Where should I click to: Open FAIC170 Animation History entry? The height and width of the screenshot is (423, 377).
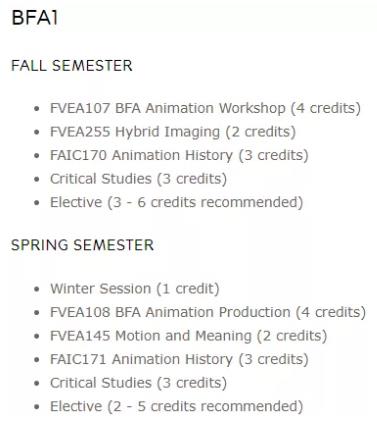pos(179,155)
